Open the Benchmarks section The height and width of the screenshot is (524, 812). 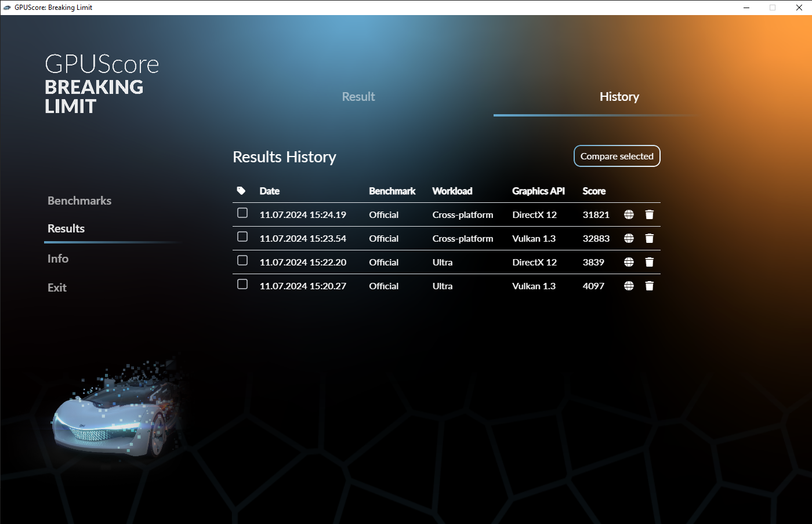[x=79, y=201]
